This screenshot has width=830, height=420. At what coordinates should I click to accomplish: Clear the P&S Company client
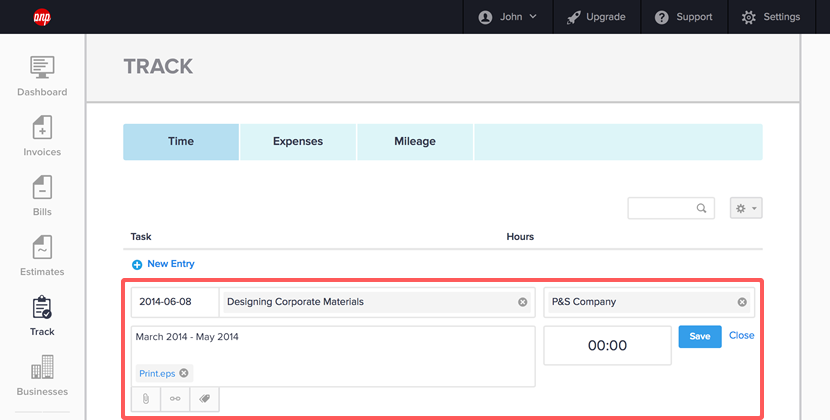(x=742, y=302)
